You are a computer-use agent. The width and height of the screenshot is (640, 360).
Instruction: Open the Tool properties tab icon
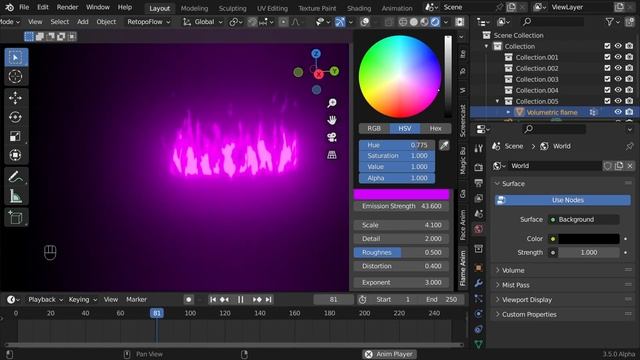click(x=478, y=148)
